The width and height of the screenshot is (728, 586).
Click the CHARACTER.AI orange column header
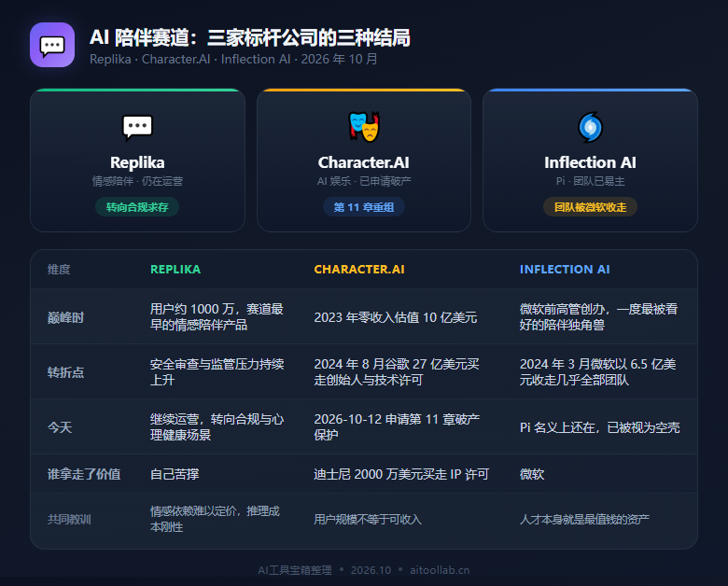(x=359, y=270)
